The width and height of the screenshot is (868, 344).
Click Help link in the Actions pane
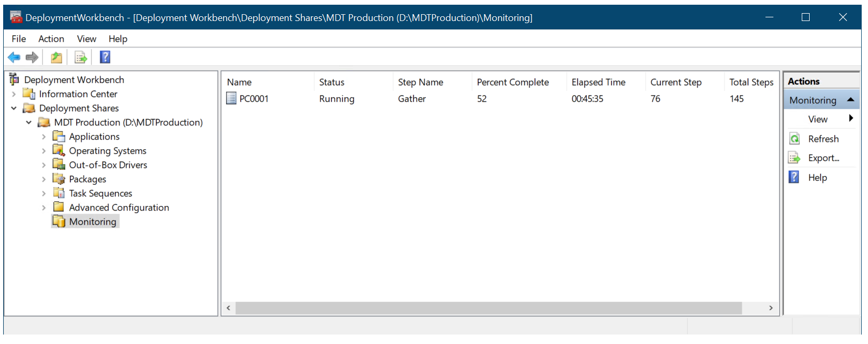click(818, 178)
